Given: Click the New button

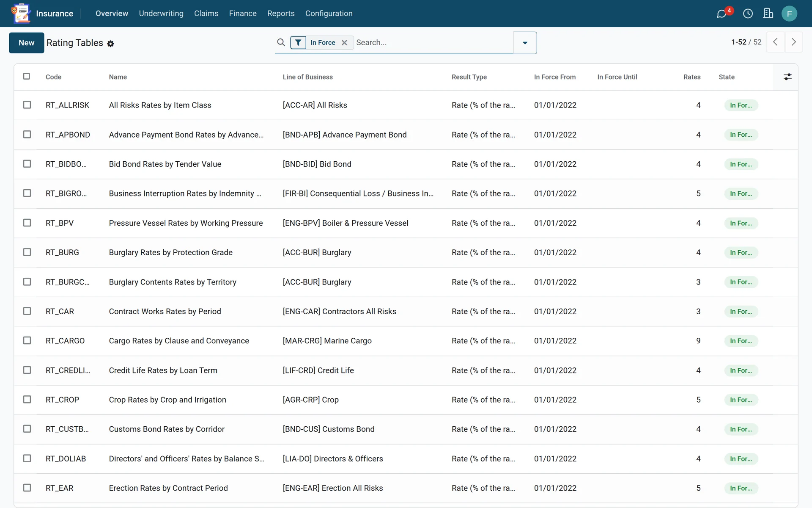Looking at the screenshot, I should click(x=26, y=43).
